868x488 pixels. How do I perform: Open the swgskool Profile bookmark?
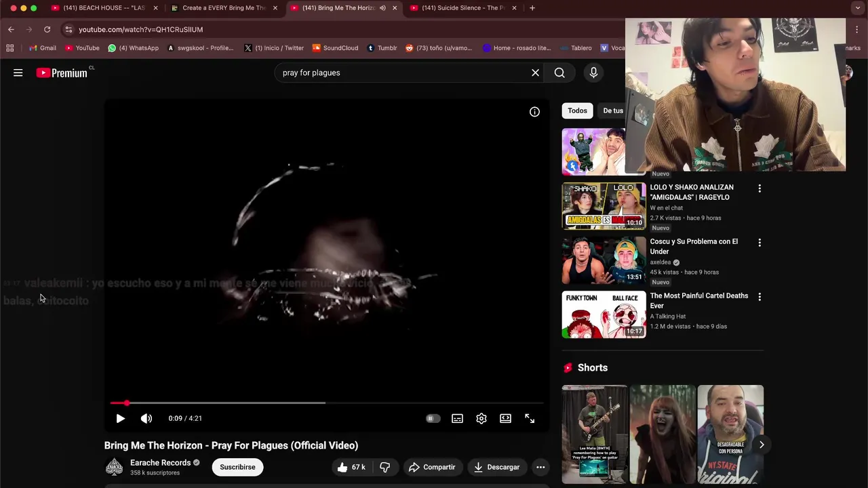point(200,48)
